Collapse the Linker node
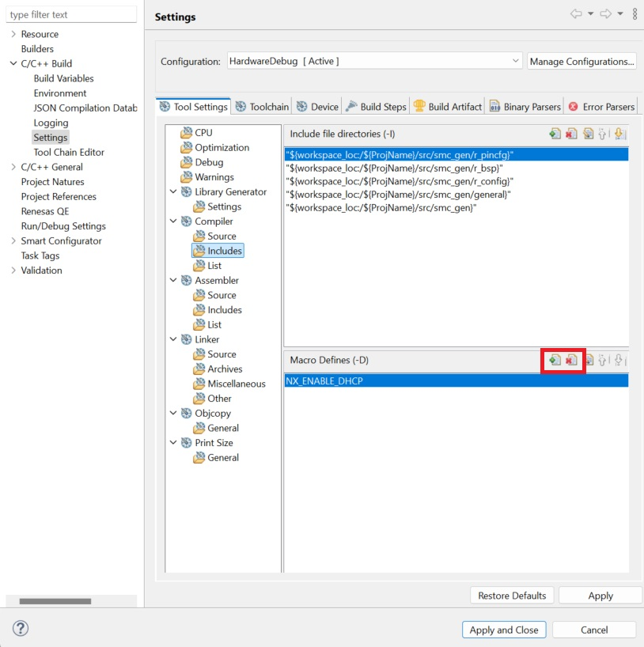Viewport: 644px width, 647px height. pos(173,339)
